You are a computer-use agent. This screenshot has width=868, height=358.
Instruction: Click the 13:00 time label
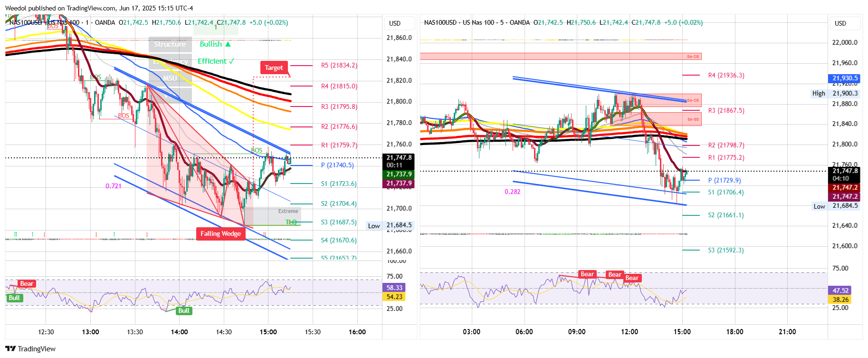90,332
